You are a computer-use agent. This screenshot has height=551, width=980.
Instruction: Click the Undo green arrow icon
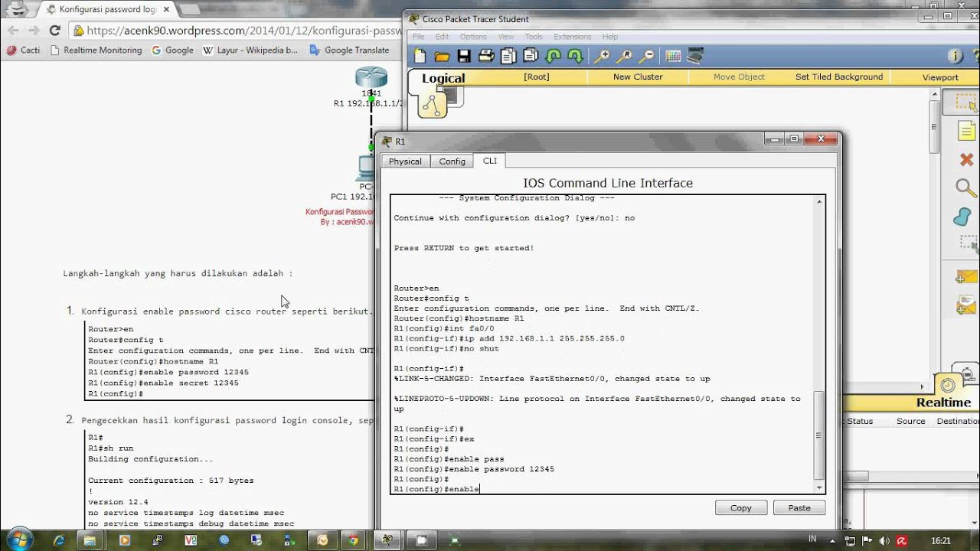553,56
